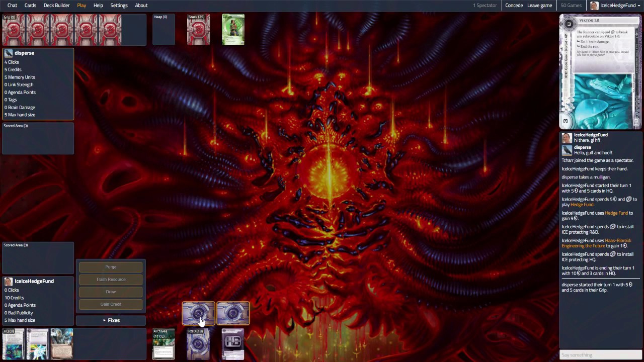Click the Corp's '10 Credits' stat
644x362 pixels.
coord(14,298)
